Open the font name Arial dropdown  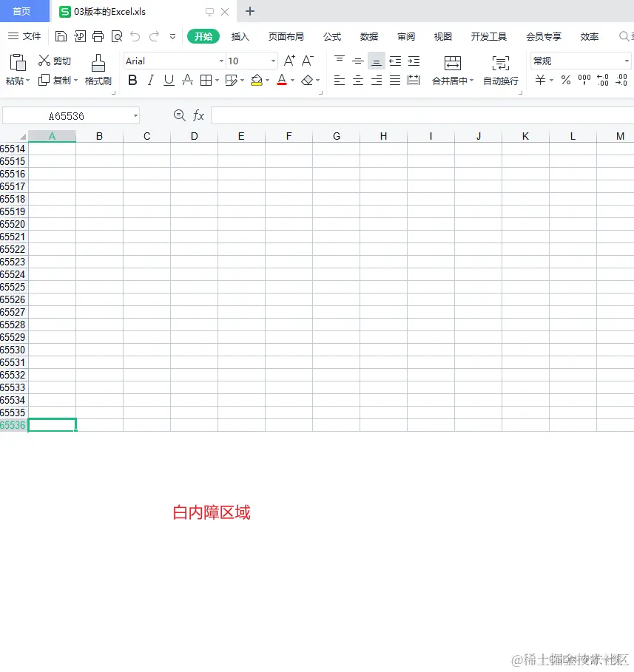[x=221, y=61]
